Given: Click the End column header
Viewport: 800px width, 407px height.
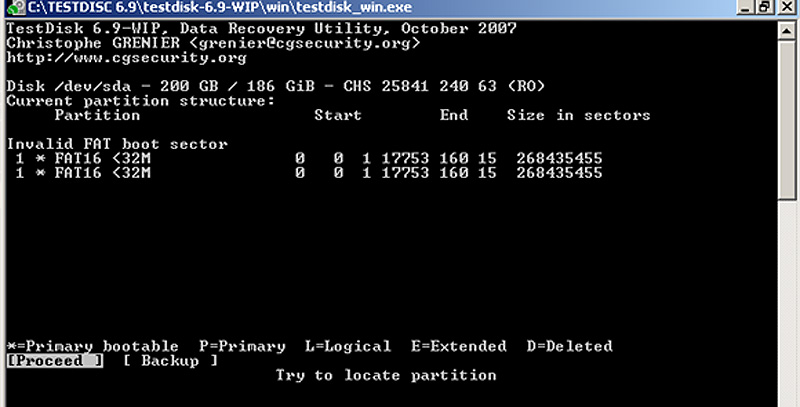Looking at the screenshot, I should coord(454,115).
